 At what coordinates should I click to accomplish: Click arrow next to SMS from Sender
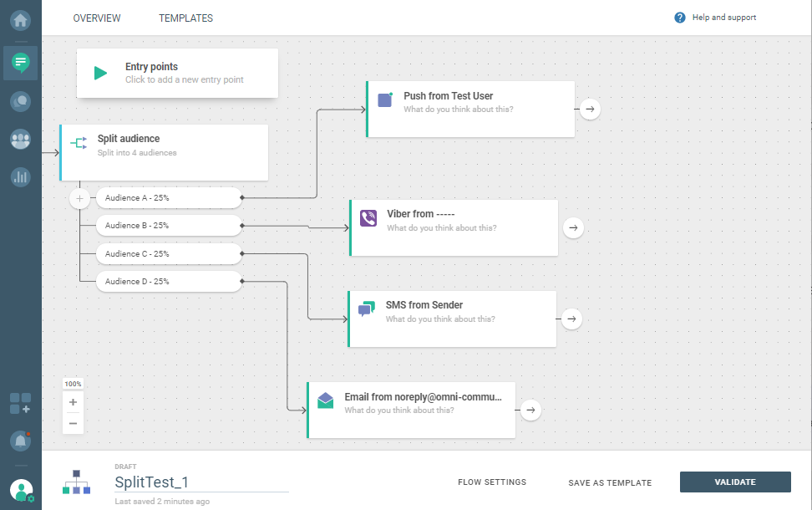tap(571, 319)
